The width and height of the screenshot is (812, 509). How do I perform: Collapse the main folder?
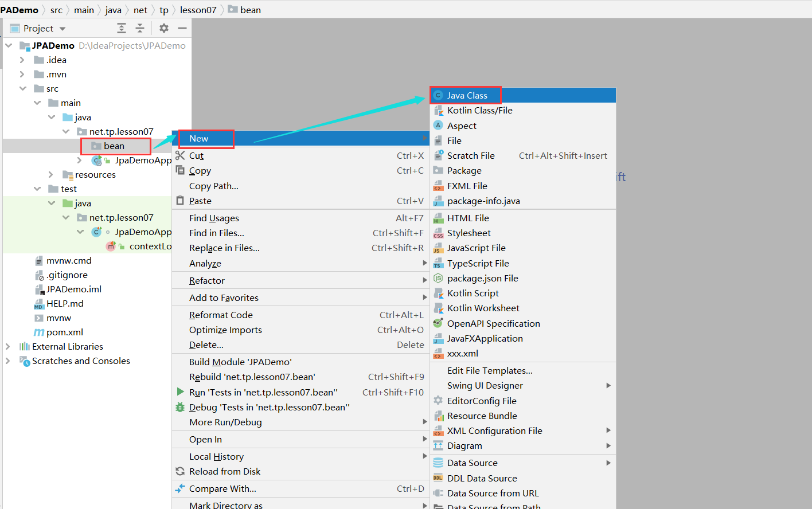coord(37,103)
